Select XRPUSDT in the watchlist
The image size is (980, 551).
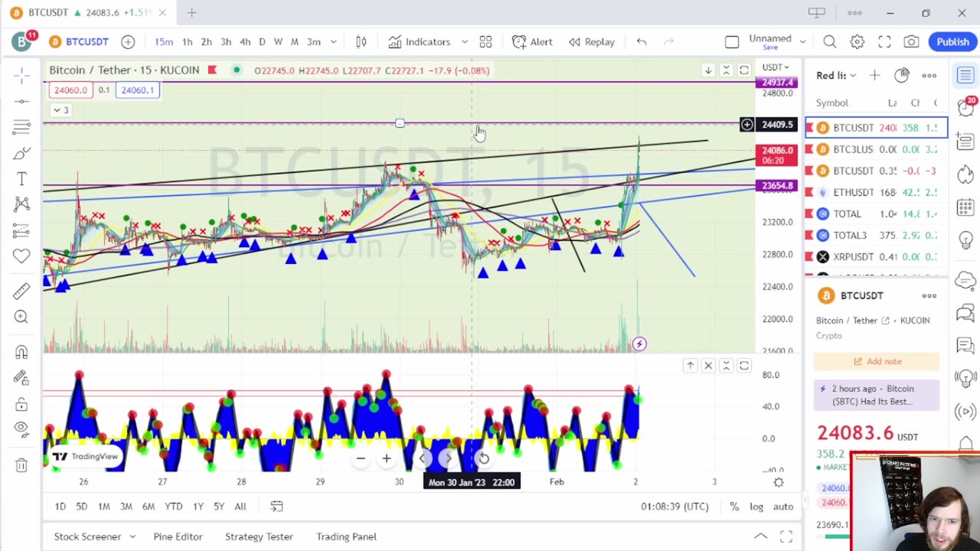876,256
